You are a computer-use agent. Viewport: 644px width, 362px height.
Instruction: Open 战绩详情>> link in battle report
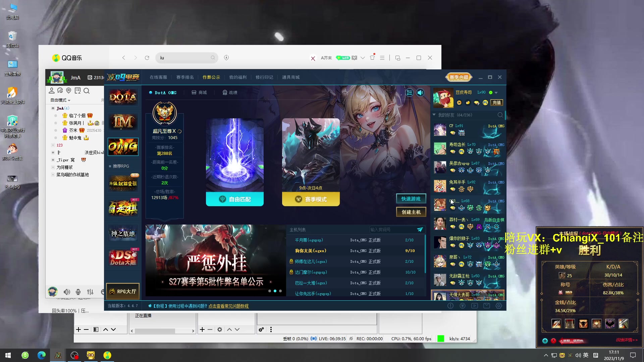(627, 340)
